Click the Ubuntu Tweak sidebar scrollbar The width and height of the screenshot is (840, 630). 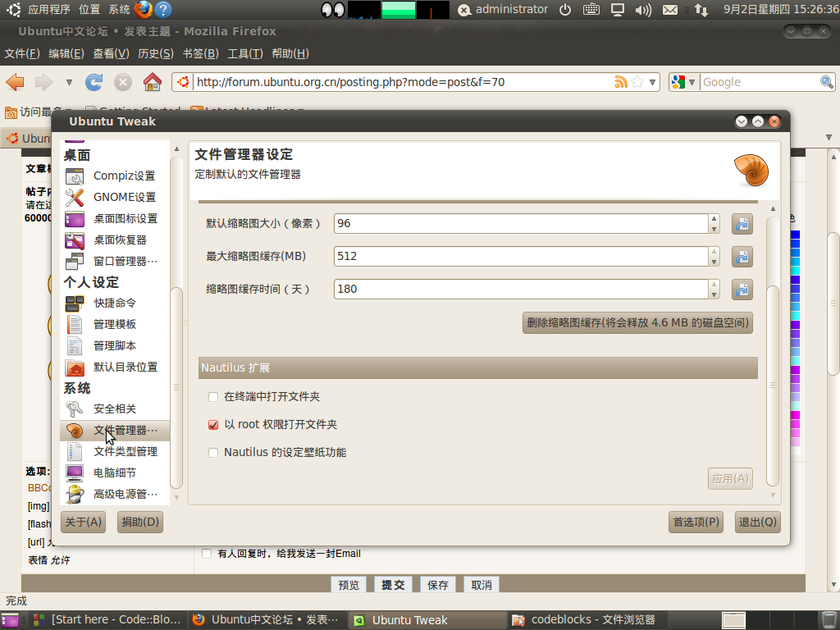click(176, 388)
